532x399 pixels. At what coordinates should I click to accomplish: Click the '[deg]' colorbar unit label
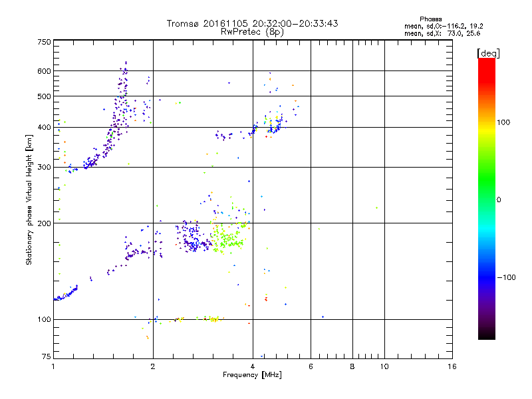click(488, 53)
